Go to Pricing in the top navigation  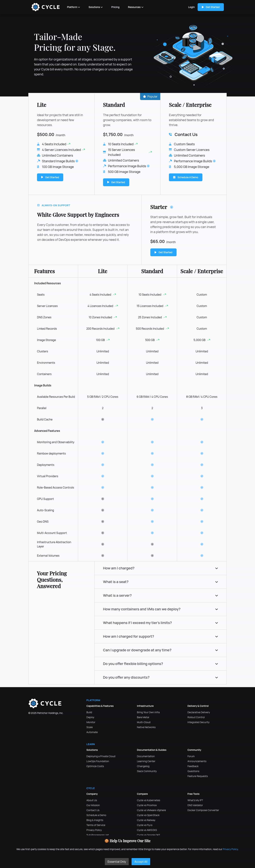[x=115, y=7]
